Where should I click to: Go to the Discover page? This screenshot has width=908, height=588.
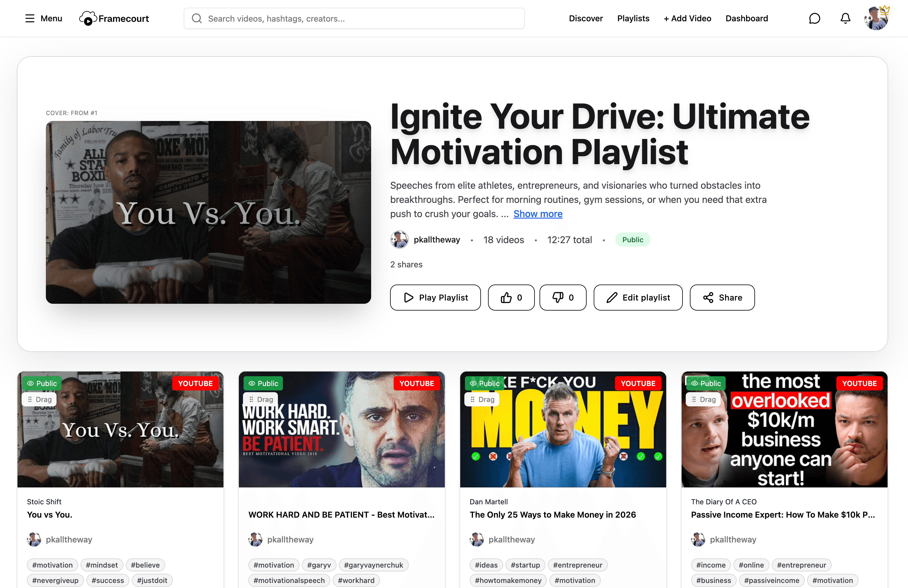point(586,18)
